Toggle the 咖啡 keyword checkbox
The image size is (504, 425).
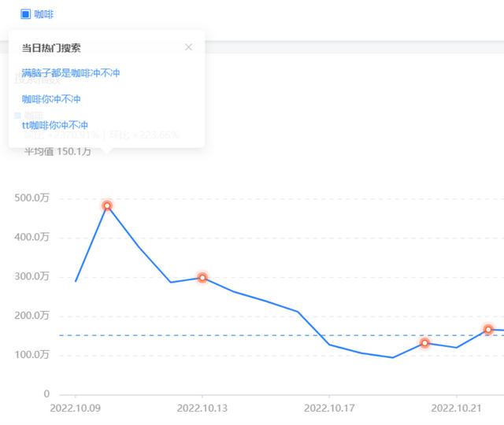tap(25, 14)
